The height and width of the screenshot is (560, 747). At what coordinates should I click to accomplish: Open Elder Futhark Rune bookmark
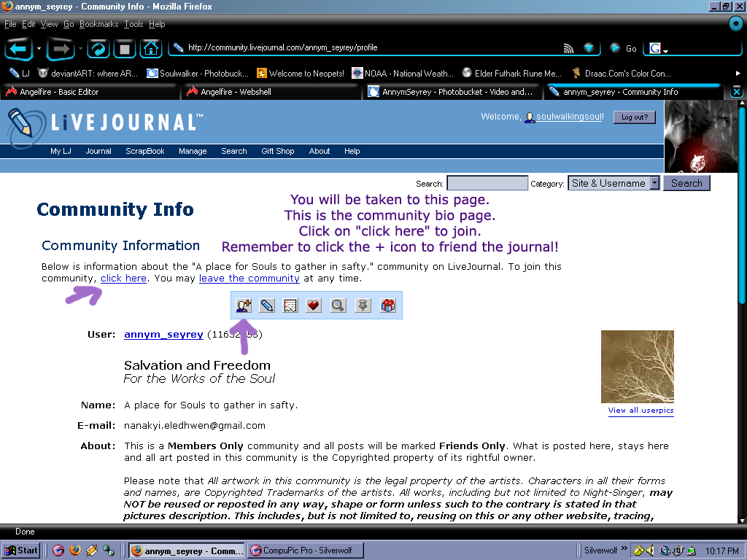pos(512,74)
